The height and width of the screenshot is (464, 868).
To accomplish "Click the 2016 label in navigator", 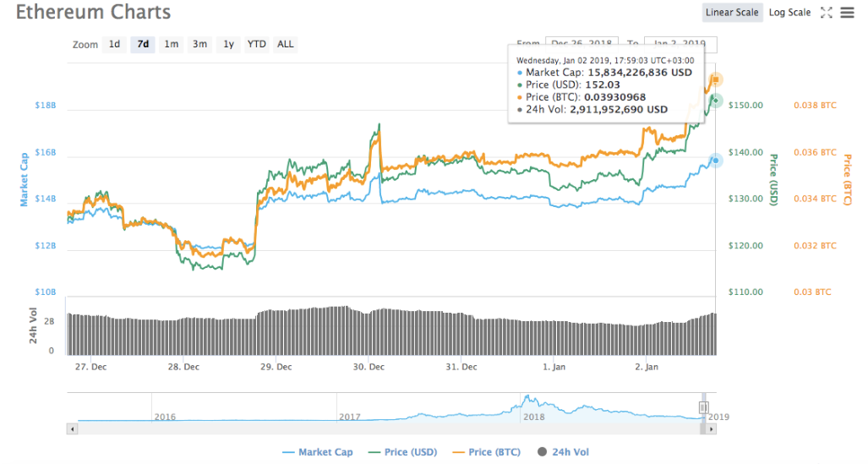I will coord(165,417).
